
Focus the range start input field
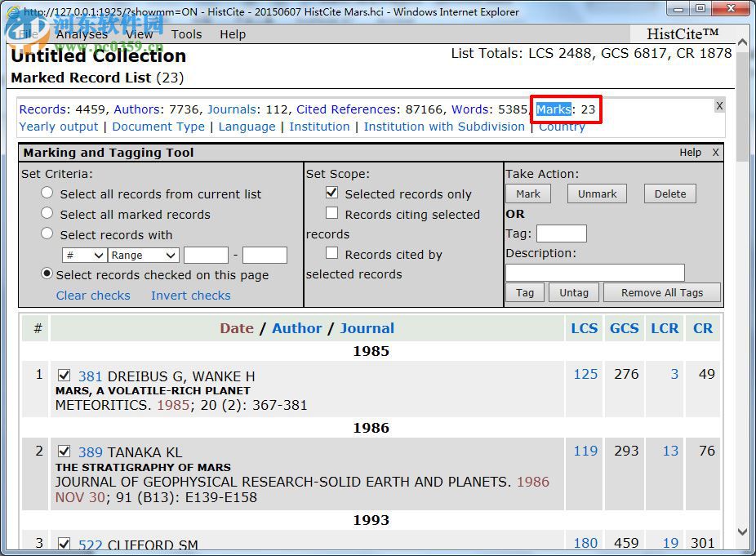click(x=206, y=255)
